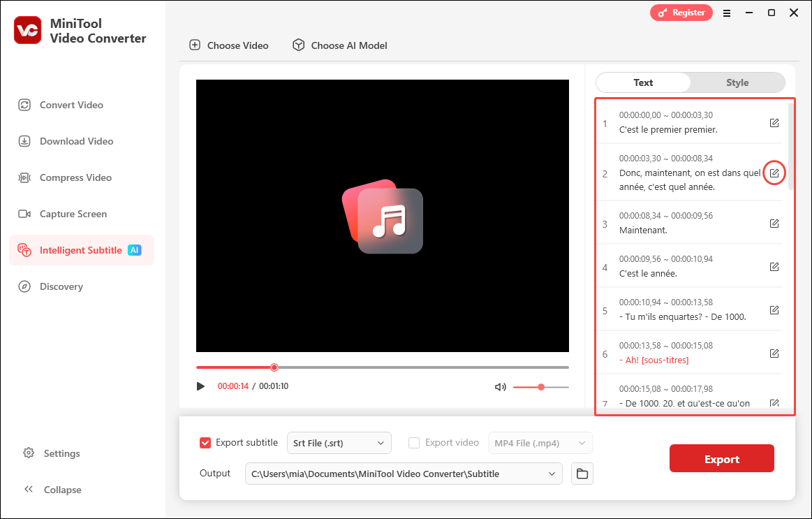Check the Export video option
Image resolution: width=812 pixels, height=519 pixels.
pos(414,442)
